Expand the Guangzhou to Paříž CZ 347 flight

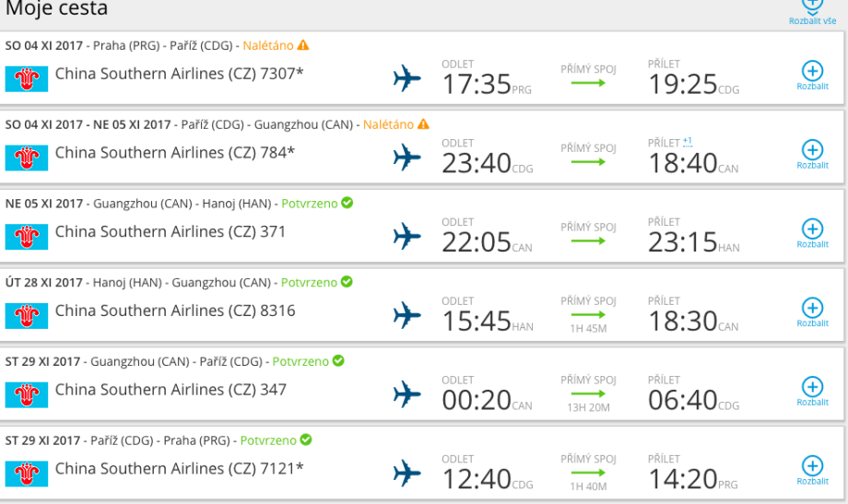point(812,390)
